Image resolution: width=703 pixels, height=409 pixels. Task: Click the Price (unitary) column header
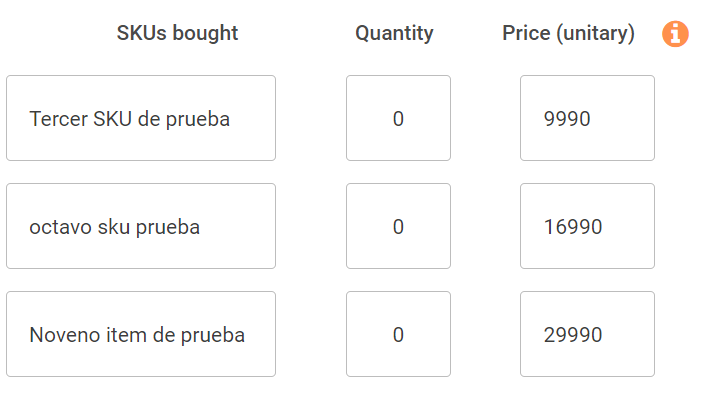[568, 33]
